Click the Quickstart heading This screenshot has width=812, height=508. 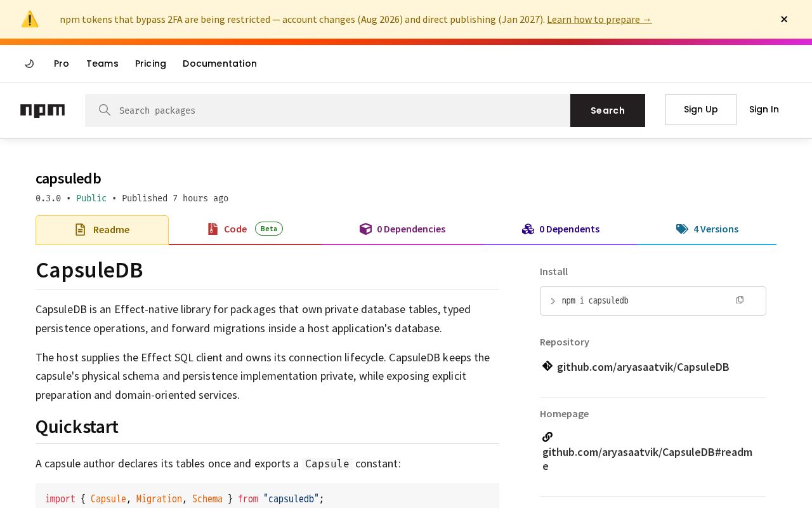click(x=77, y=427)
